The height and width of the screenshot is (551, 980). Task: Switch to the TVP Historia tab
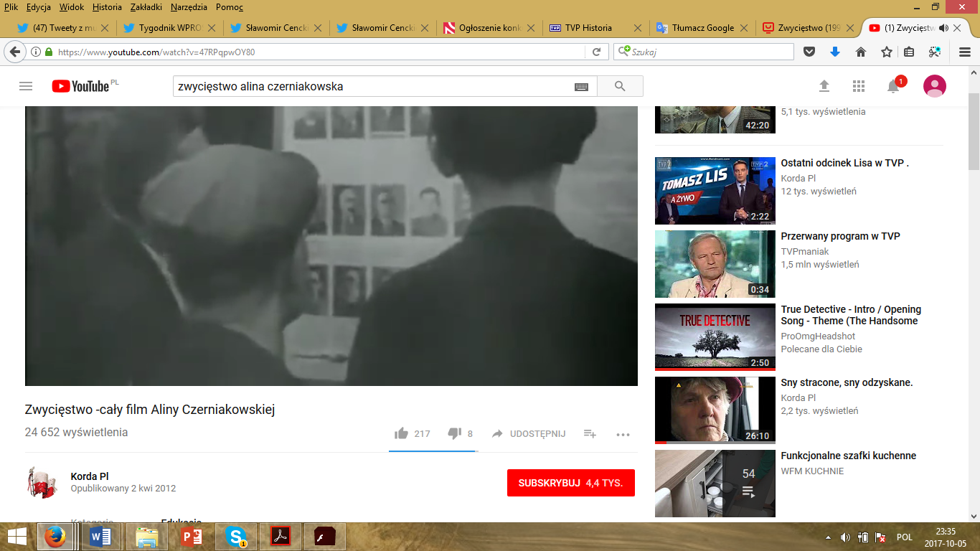595,28
